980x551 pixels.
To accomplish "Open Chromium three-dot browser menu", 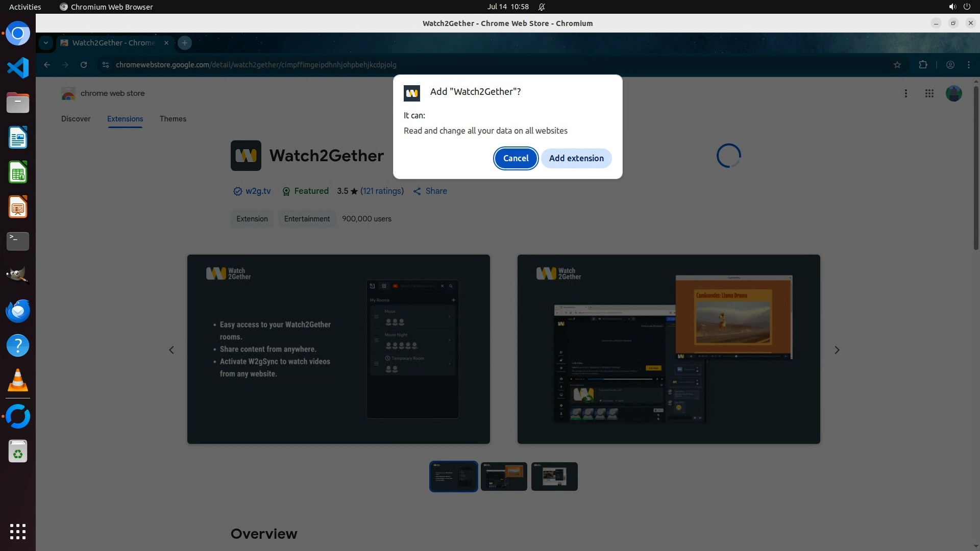I will tap(969, 65).
